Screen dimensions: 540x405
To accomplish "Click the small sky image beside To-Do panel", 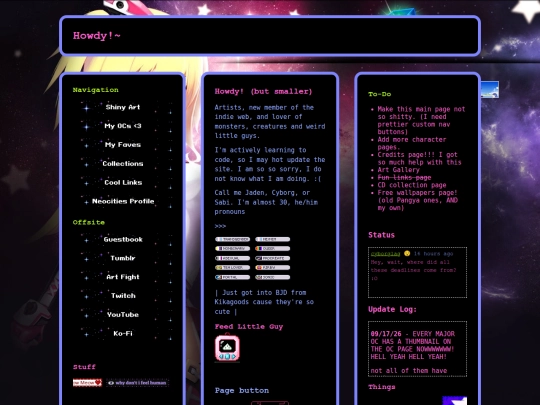I will point(490,90).
